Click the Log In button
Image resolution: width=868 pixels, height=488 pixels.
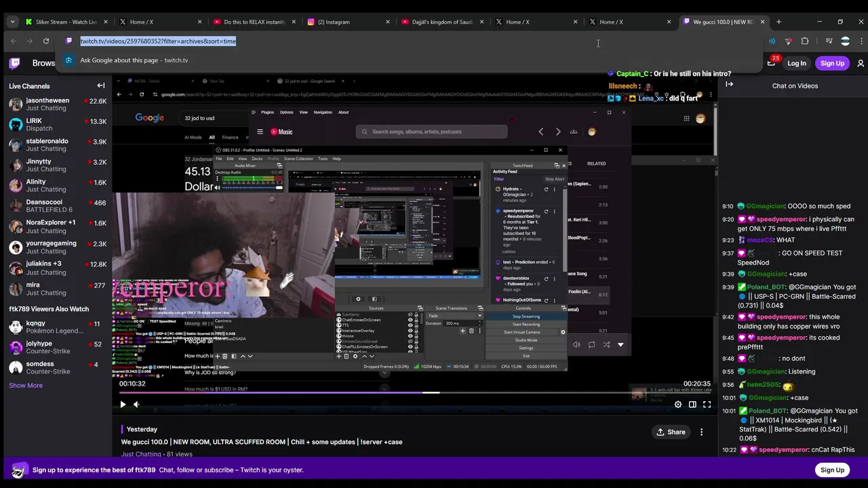797,63
